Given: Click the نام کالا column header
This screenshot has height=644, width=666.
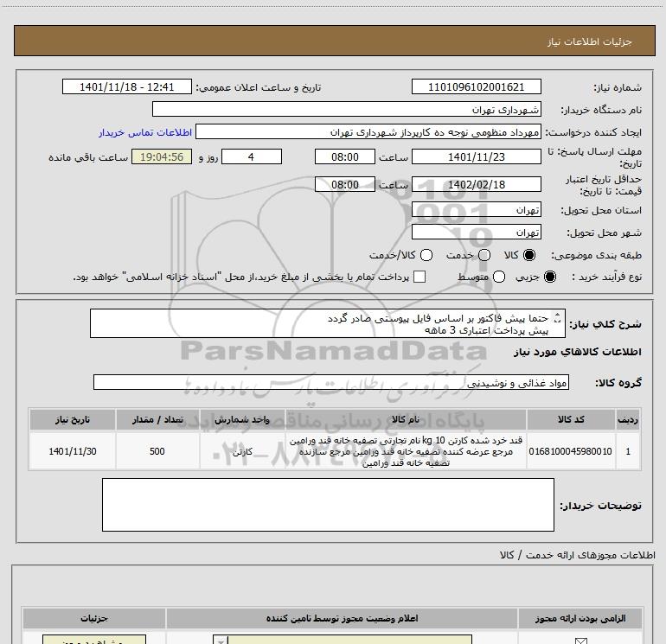Looking at the screenshot, I should tap(406, 419).
